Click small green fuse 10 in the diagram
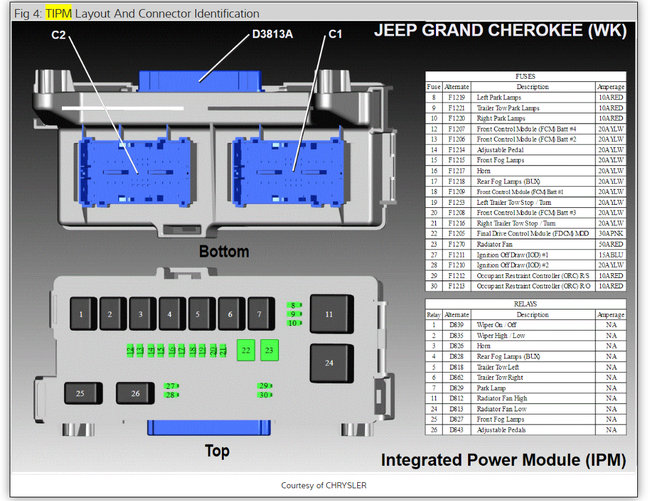The height and width of the screenshot is (501, 650). coord(294,323)
